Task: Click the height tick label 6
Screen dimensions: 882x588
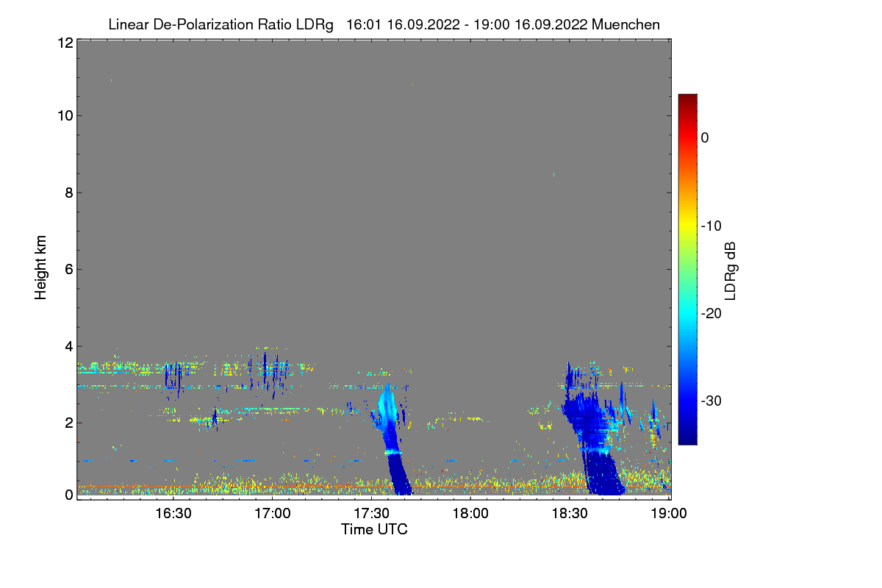Action: [68, 269]
